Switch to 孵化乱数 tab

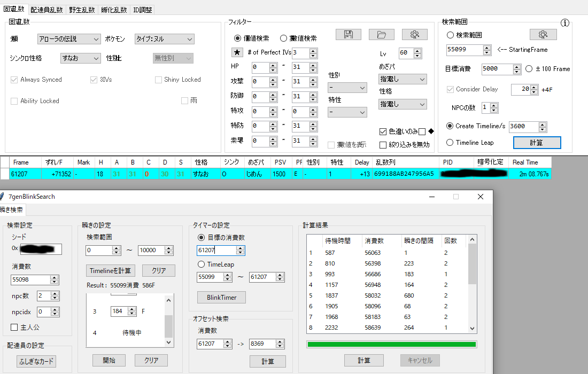pyautogui.click(x=114, y=10)
